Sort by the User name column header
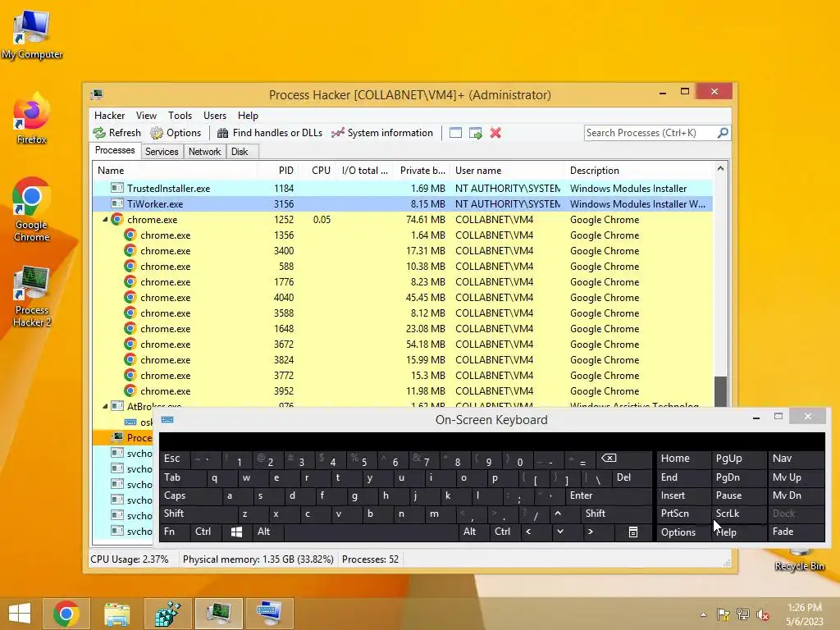Image resolution: width=840 pixels, height=630 pixels. (x=507, y=171)
